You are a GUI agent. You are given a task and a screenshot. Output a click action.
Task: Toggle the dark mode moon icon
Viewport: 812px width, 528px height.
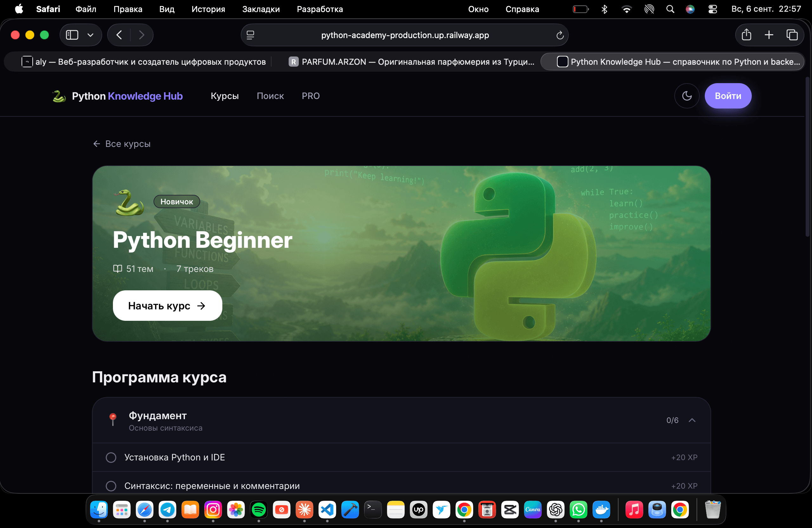click(687, 96)
